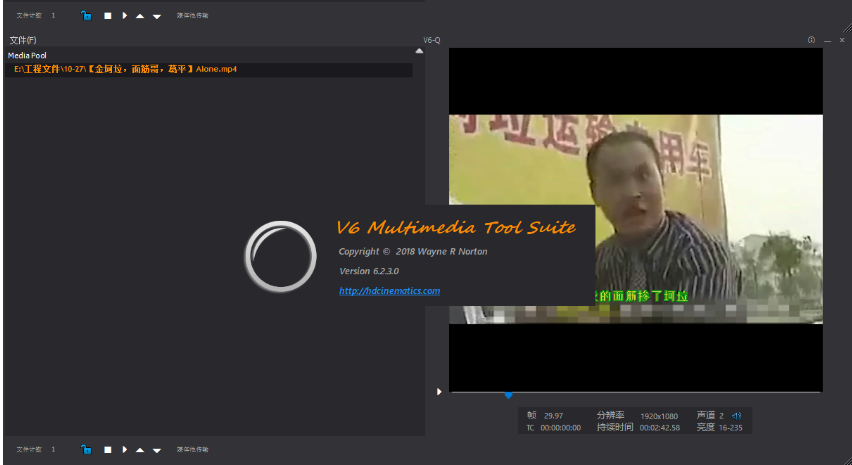
Task: Click the timecode value 00:00:00:00
Action: click(x=561, y=428)
